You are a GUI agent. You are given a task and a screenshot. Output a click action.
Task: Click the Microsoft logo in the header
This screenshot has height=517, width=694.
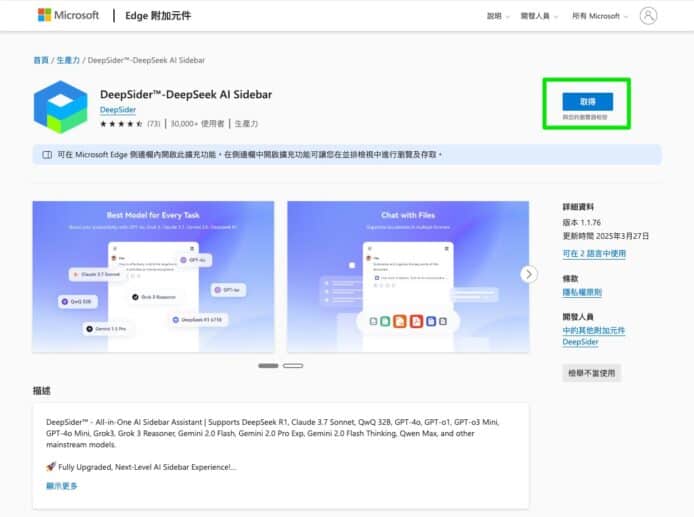coord(68,15)
